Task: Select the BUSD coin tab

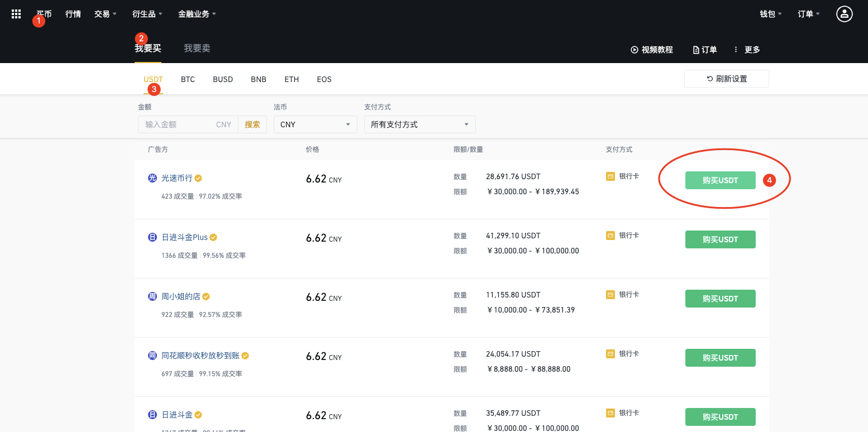Action: [223, 79]
